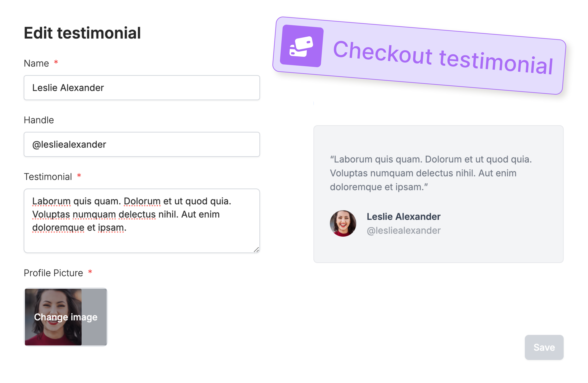Focus the Name input field
The image size is (588, 383).
pos(142,88)
